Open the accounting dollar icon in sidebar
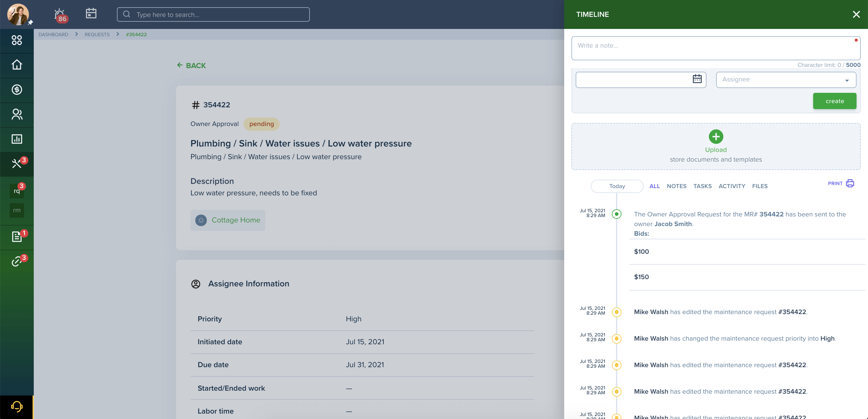 (17, 90)
